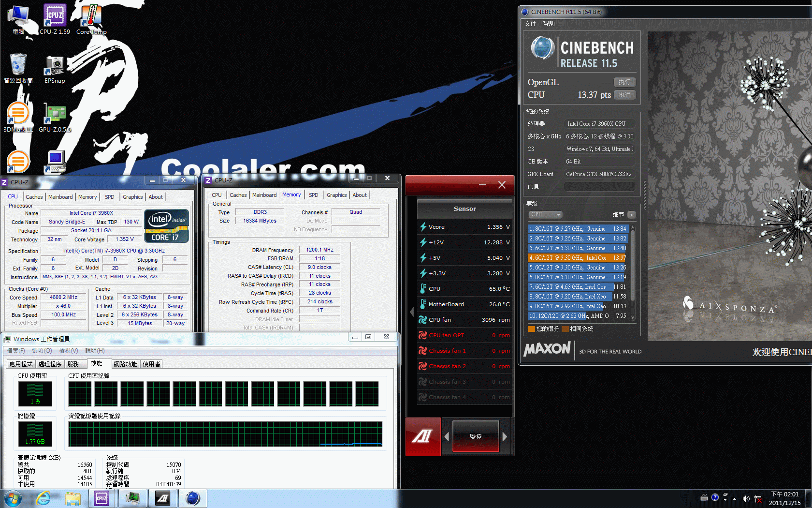
Task: Open Cinebench Help menu
Action: coord(549,24)
